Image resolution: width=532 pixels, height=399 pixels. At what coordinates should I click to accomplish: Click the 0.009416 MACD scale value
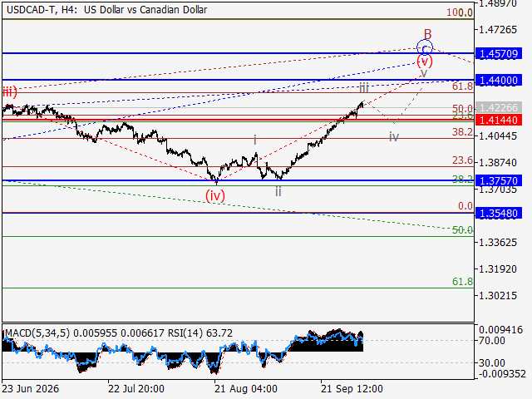pyautogui.click(x=500, y=330)
